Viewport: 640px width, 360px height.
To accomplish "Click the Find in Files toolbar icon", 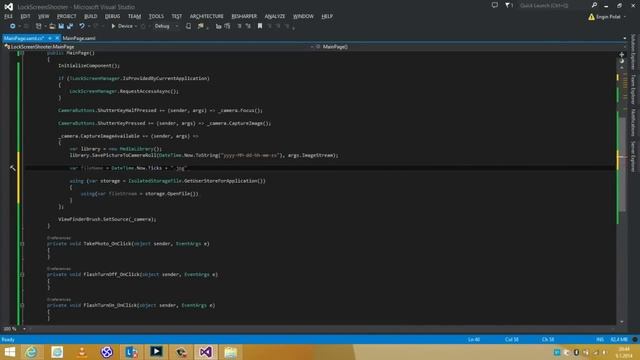I will 200,26.
